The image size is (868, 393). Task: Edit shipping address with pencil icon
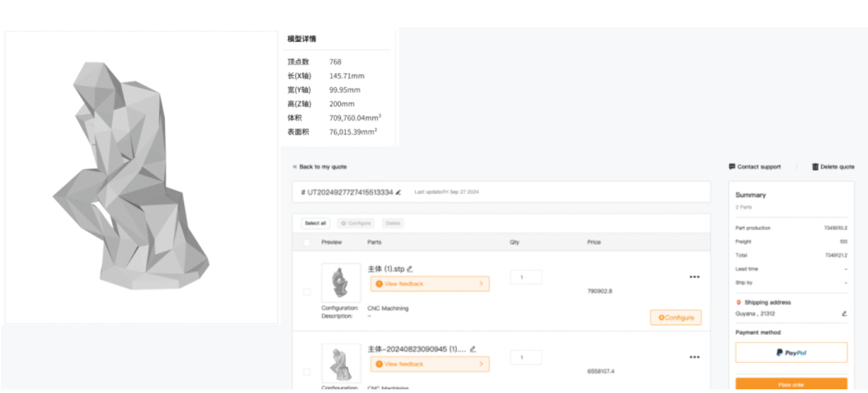(844, 314)
